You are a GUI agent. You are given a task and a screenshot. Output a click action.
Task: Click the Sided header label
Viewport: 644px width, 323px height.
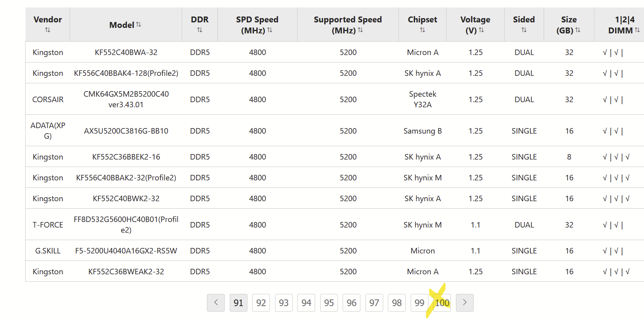524,19
